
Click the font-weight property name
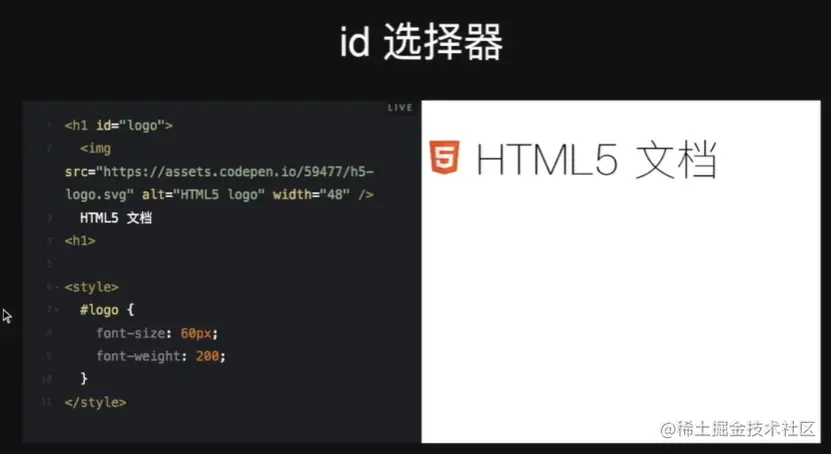(138, 357)
